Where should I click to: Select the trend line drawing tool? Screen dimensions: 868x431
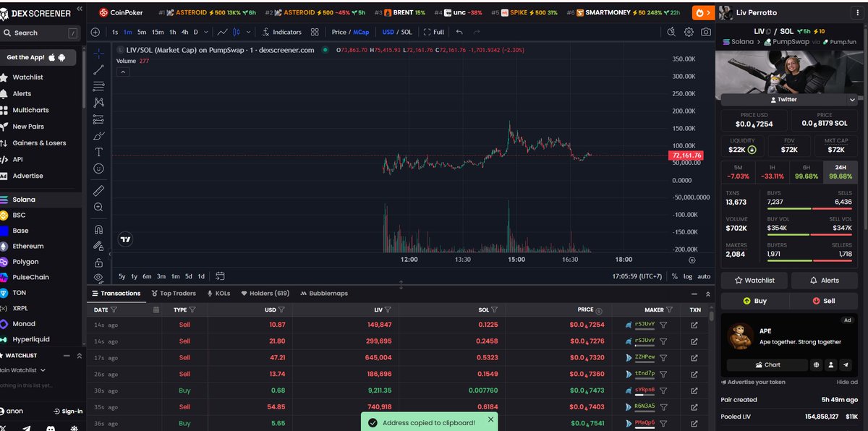tap(98, 70)
